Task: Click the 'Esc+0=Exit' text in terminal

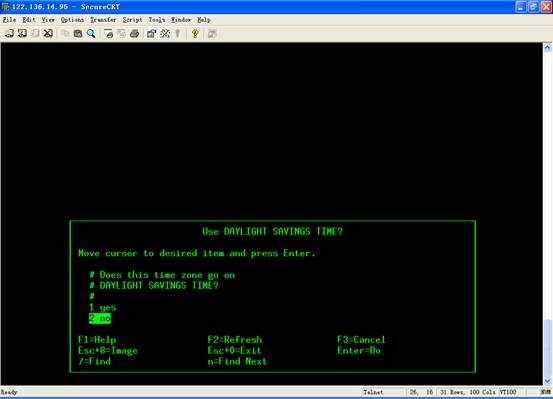Action: [235, 350]
